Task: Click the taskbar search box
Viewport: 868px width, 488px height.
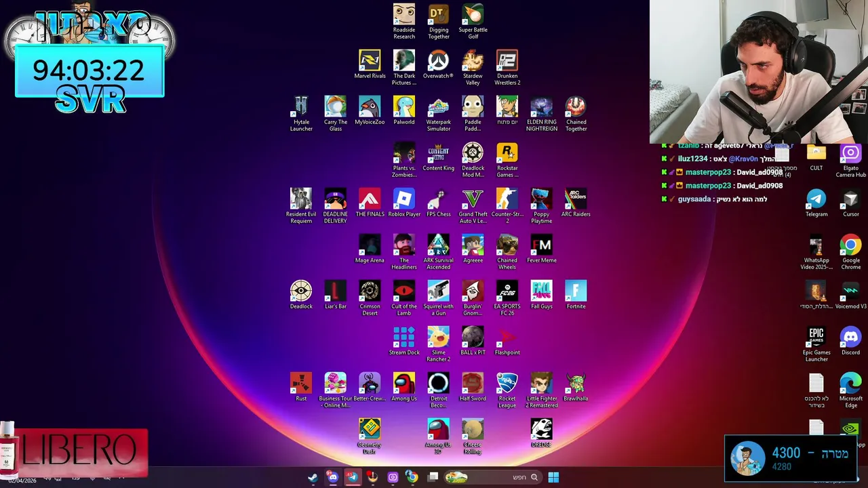Action: pyautogui.click(x=492, y=477)
